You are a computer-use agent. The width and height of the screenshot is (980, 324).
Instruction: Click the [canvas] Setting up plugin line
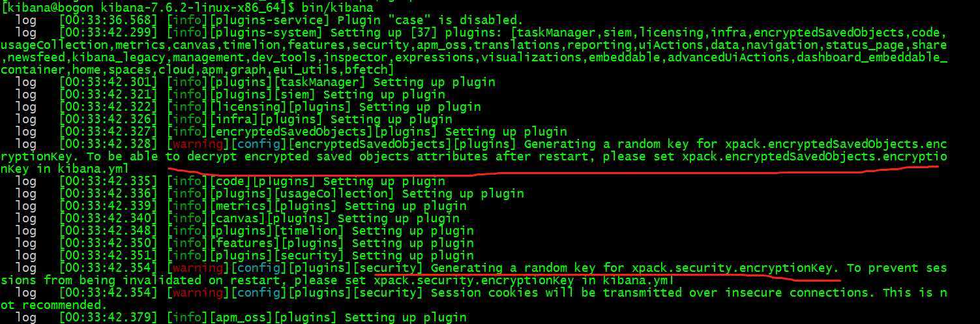(237, 218)
